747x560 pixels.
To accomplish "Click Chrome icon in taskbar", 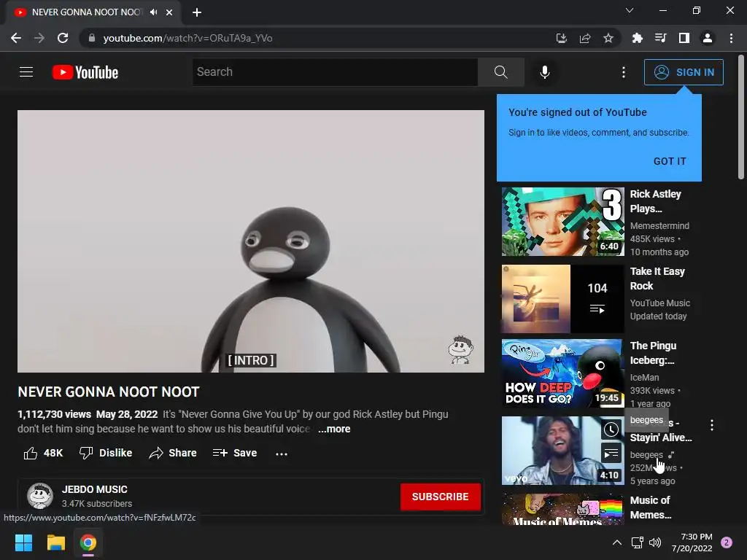I will coord(88,542).
